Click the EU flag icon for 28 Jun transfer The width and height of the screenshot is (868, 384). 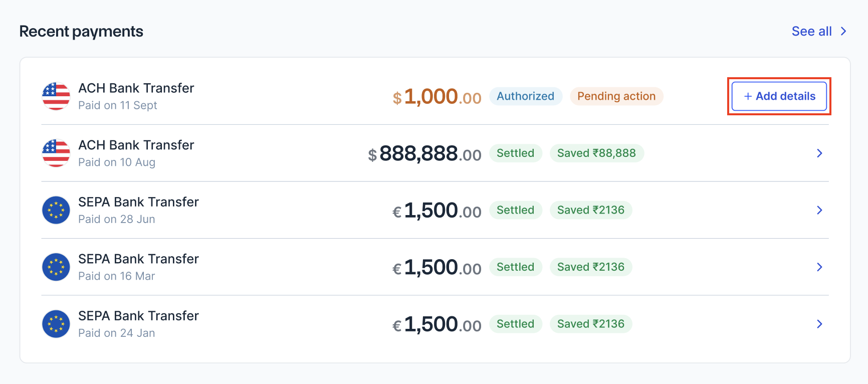click(x=56, y=210)
